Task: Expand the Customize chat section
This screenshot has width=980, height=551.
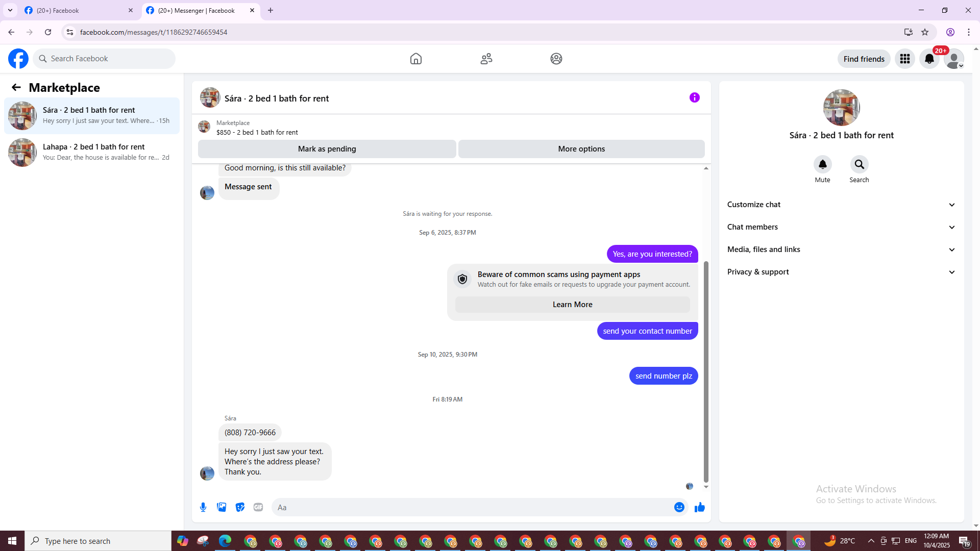Action: (x=842, y=205)
